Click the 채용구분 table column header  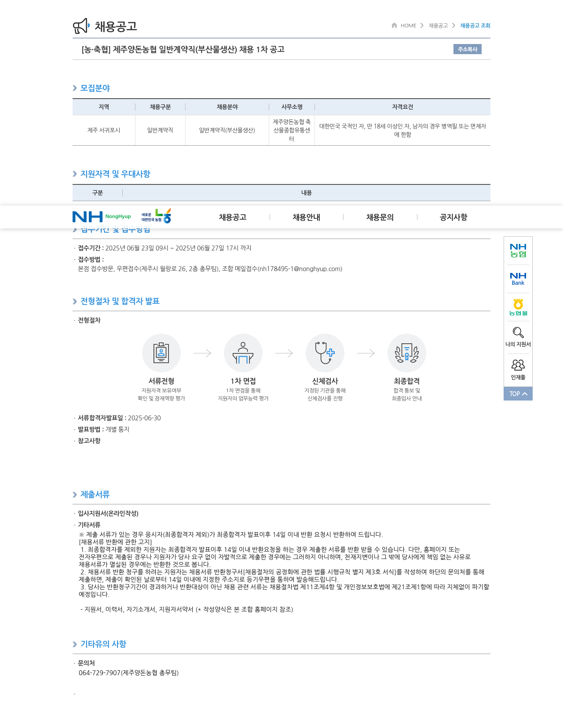click(160, 107)
